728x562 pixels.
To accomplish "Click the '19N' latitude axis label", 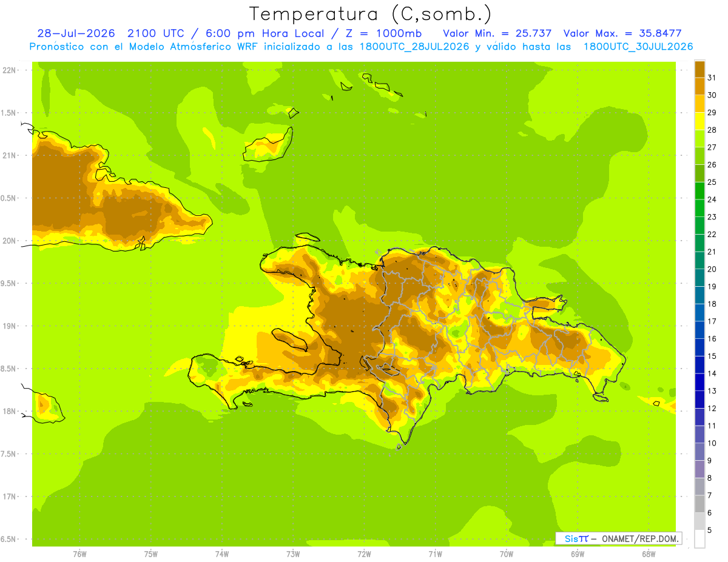I will [9, 326].
